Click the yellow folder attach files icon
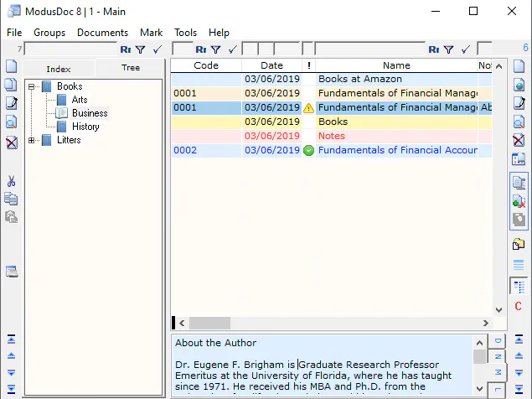Image resolution: width=532 pixels, height=399 pixels. click(x=519, y=244)
